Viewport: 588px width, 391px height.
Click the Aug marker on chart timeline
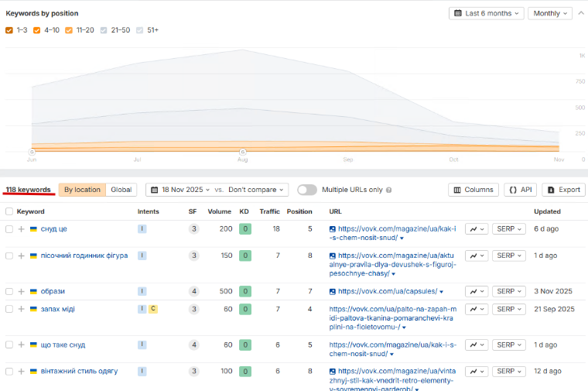coord(242,152)
